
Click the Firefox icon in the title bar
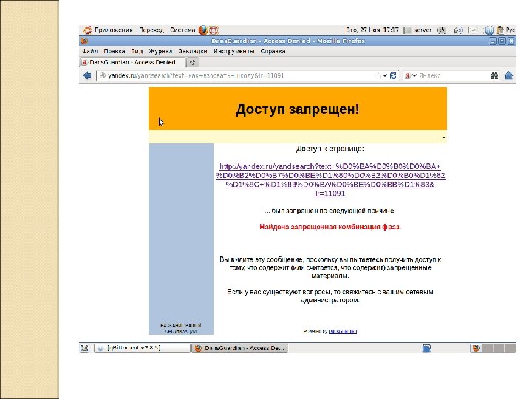click(x=84, y=41)
